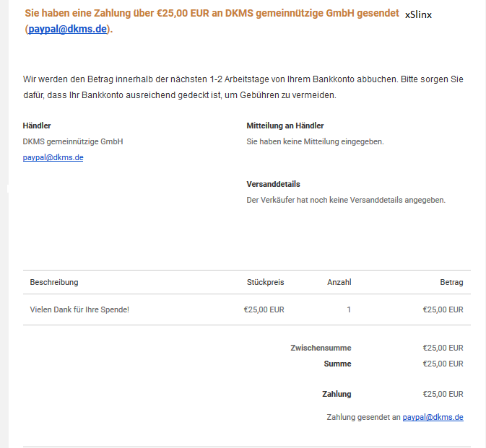Click the Zahlung total label

337,394
